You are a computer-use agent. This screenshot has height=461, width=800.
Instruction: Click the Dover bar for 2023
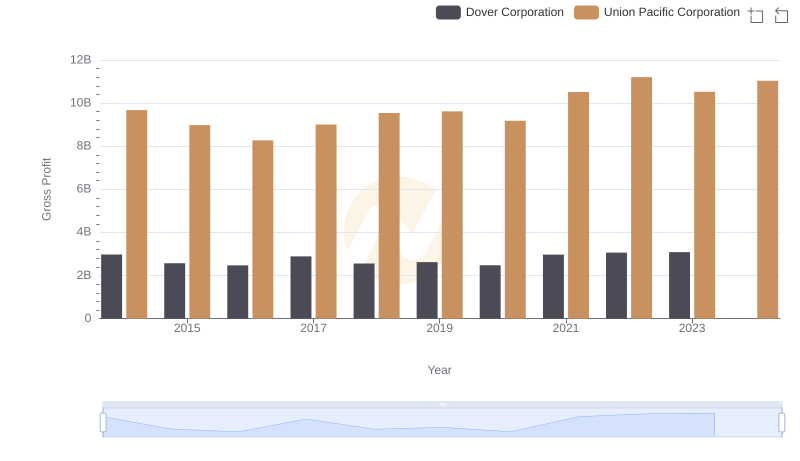pos(680,285)
